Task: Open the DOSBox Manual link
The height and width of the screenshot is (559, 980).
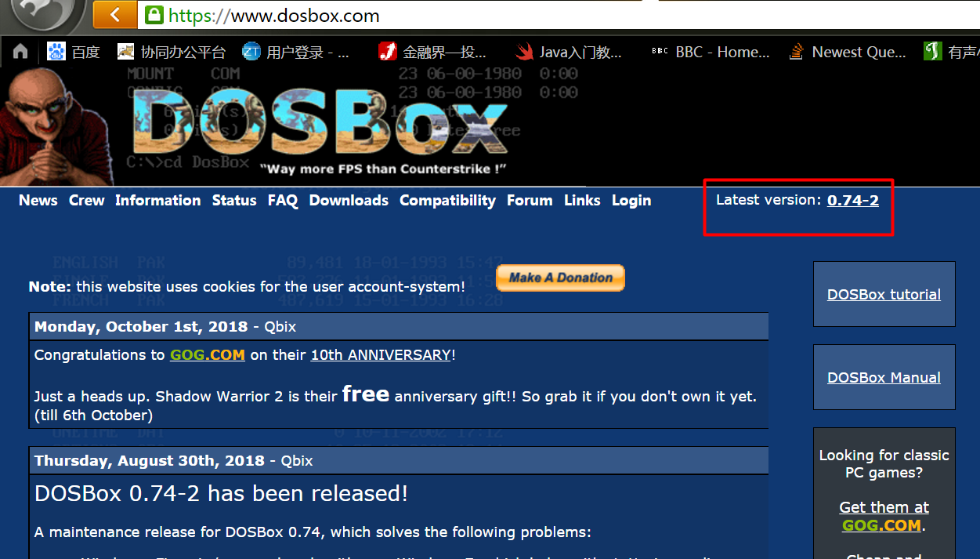Action: pos(884,378)
